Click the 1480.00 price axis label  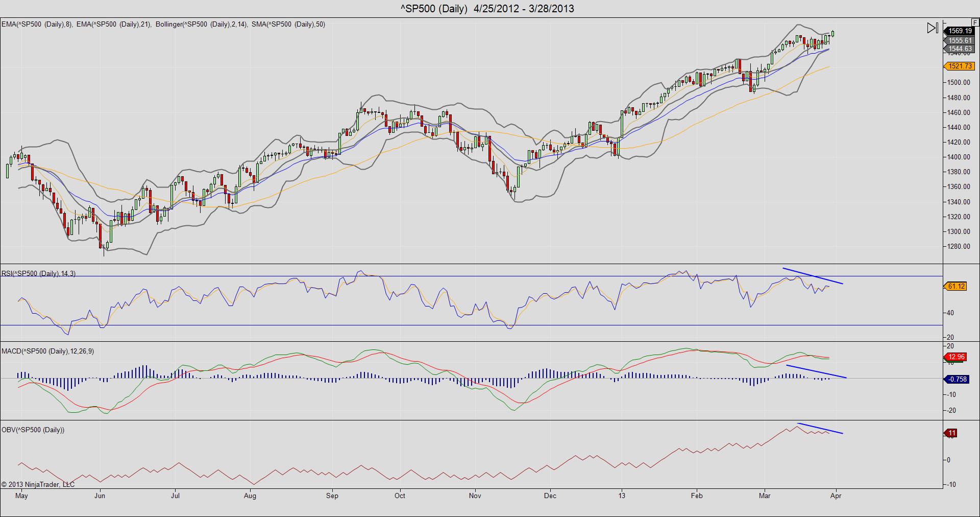pos(959,98)
